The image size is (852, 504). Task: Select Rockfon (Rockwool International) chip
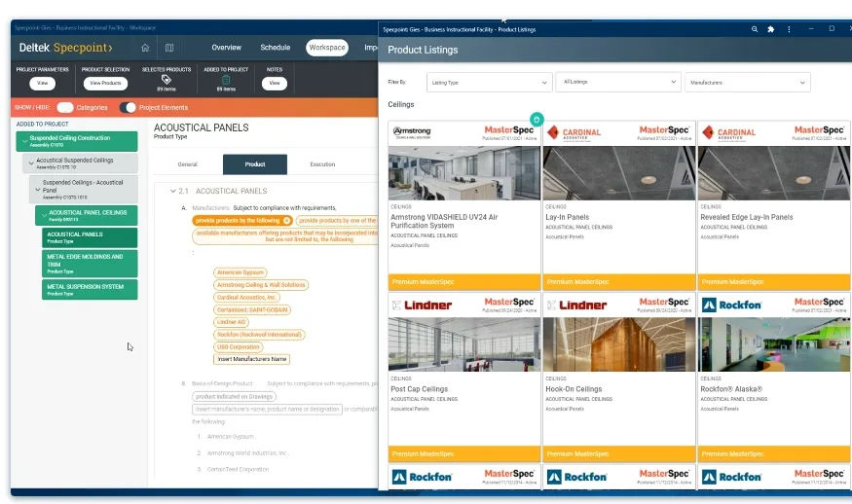point(259,335)
